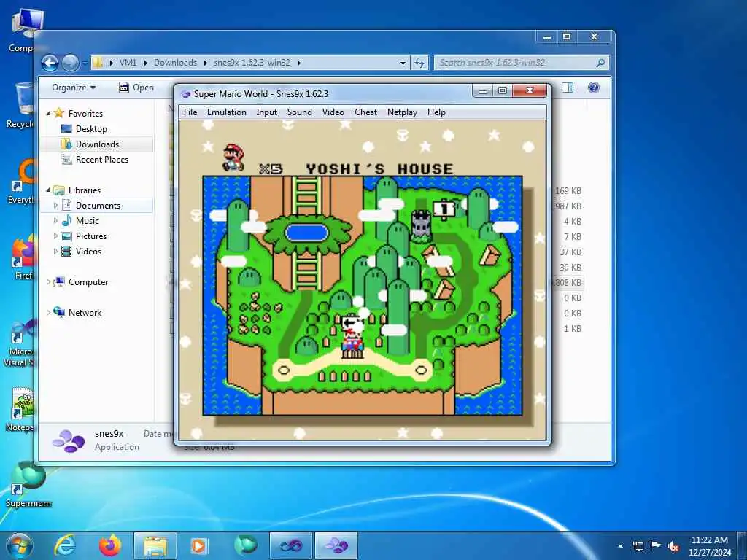Toggle the preview pane icon
Image resolution: width=747 pixels, height=560 pixels.
coord(568,87)
